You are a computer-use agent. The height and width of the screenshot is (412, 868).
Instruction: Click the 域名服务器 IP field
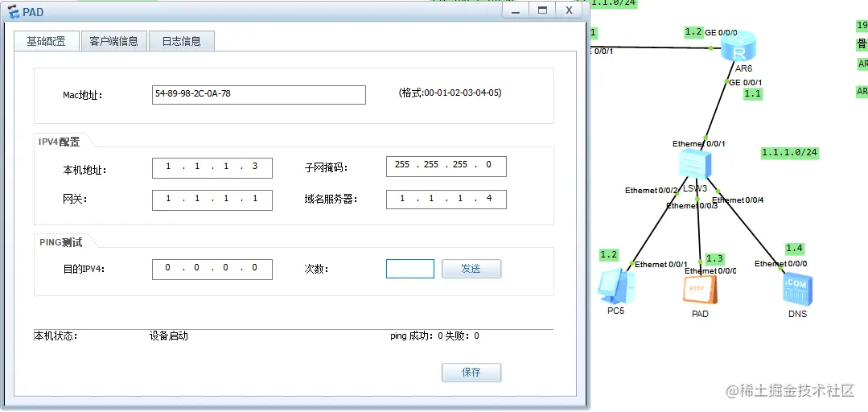point(446,200)
